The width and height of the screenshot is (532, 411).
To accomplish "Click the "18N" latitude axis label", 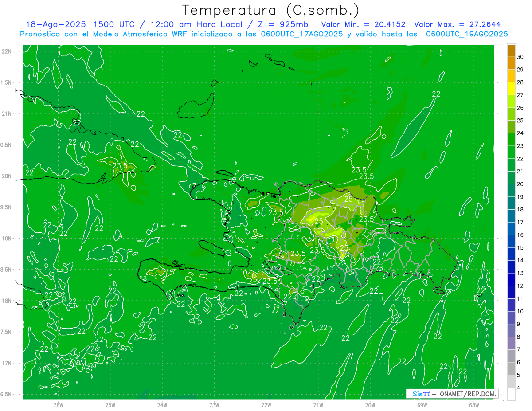I will tap(7, 301).
